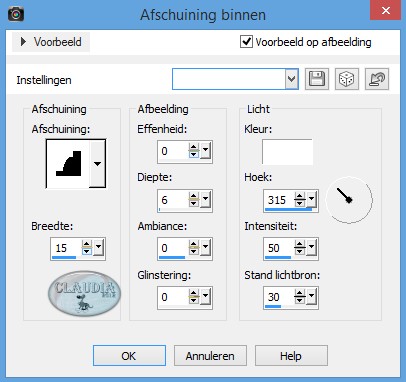Adjust Ambiance with its spinner arrows

click(x=194, y=248)
